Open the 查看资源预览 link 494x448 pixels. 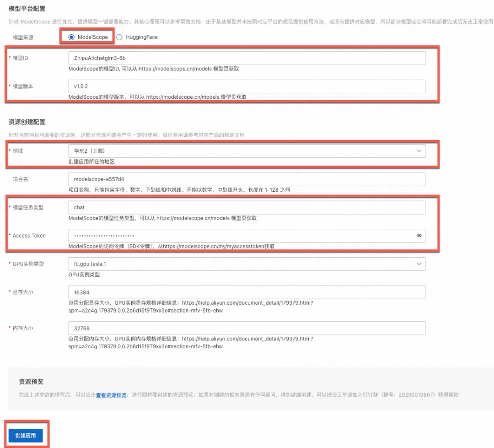[x=111, y=395]
